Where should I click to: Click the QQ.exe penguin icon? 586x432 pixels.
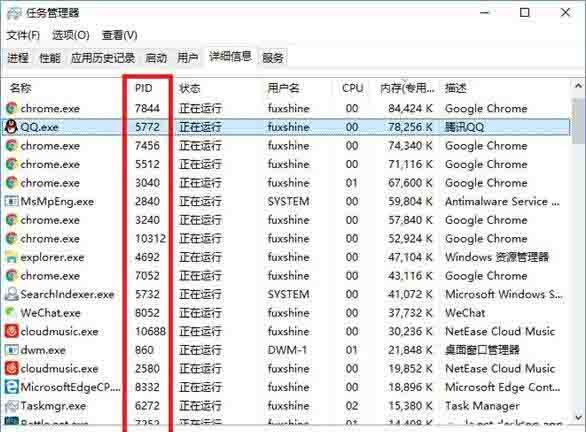point(11,127)
